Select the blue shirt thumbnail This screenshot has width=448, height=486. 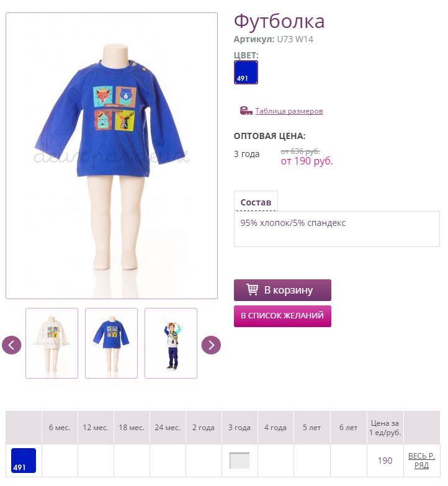[x=111, y=343]
